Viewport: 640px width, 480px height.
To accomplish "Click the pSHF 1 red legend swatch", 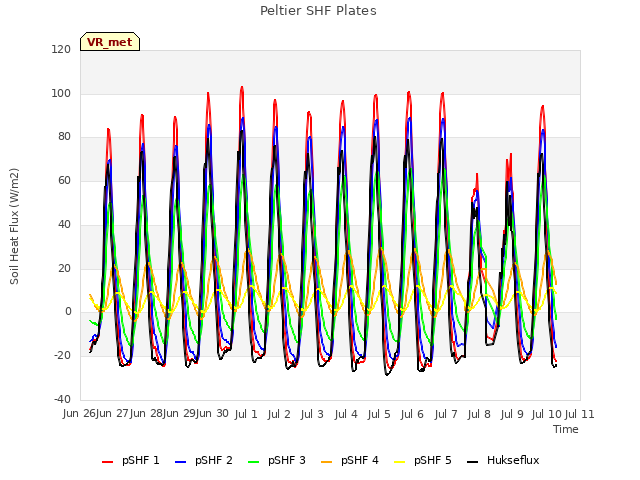I will click(107, 462).
